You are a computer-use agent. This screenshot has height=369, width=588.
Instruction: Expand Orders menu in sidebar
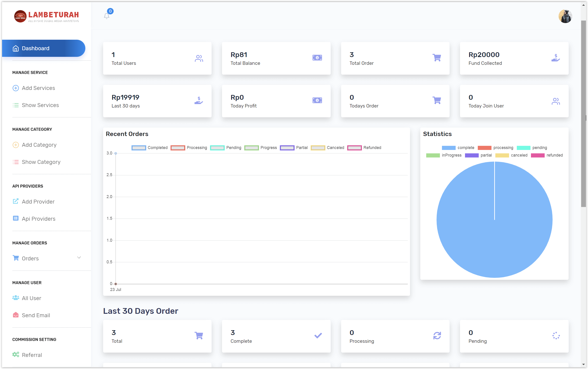click(x=30, y=259)
